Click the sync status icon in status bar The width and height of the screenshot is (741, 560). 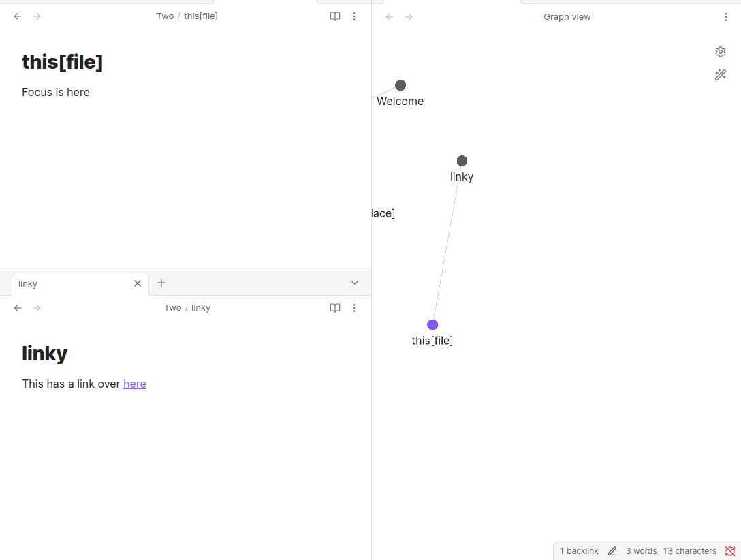click(730, 551)
